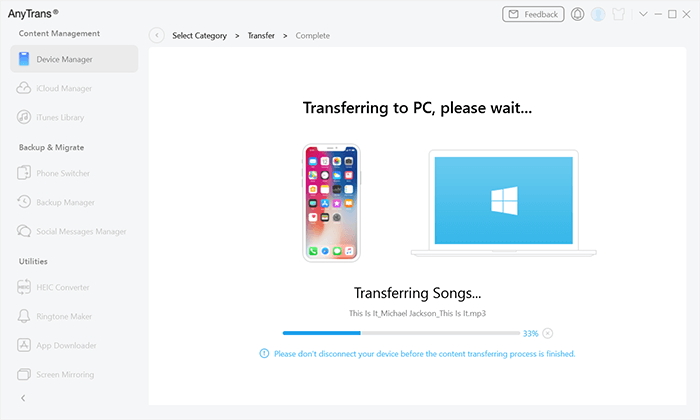Click the Complete breadcrumb step
Image resolution: width=700 pixels, height=420 pixels.
[x=312, y=35]
